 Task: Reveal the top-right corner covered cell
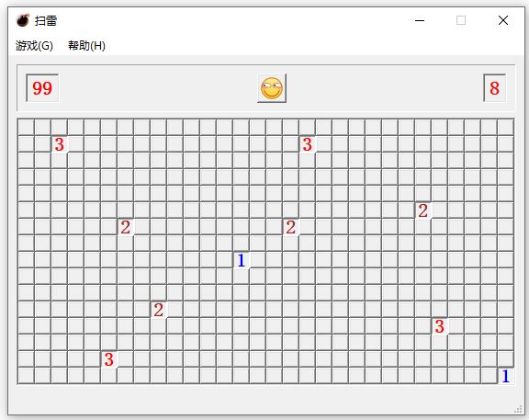505,128
